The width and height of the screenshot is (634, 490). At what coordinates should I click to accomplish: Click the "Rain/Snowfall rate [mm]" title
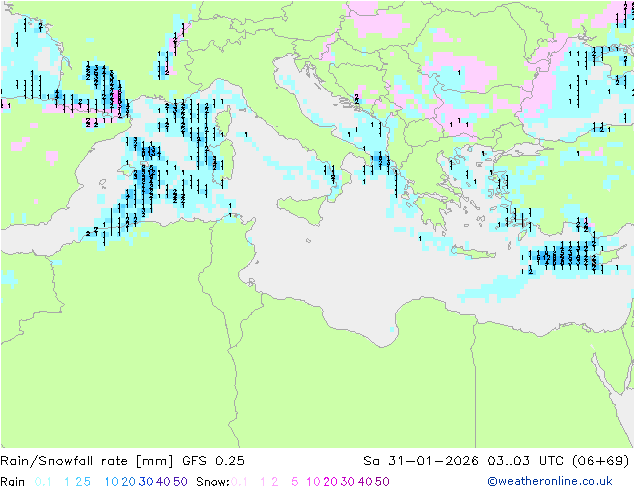point(87,461)
